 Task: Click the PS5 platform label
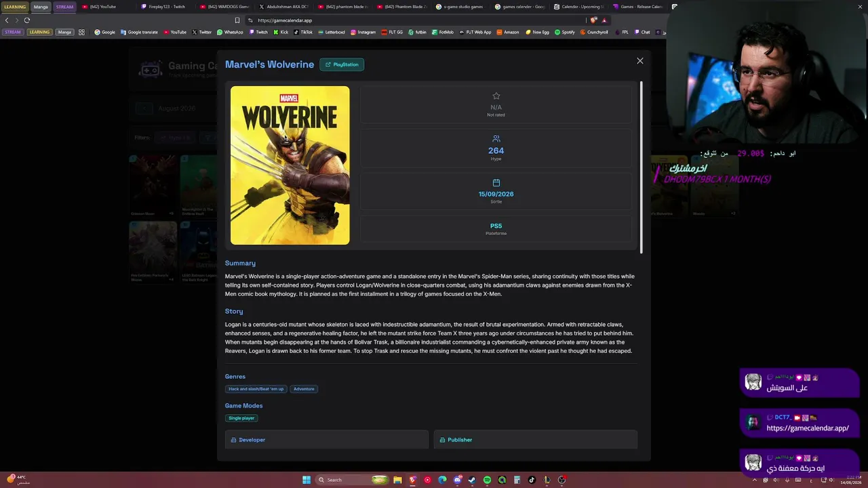point(496,226)
